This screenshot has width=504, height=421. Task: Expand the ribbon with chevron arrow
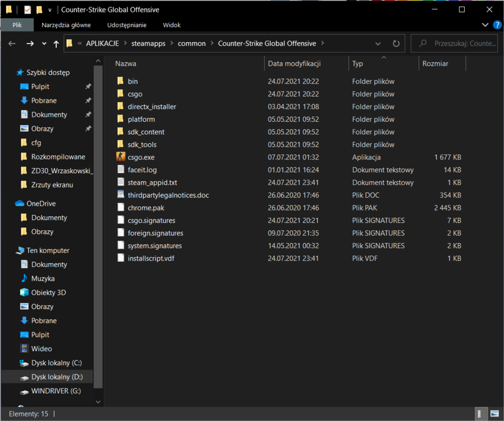coord(485,25)
